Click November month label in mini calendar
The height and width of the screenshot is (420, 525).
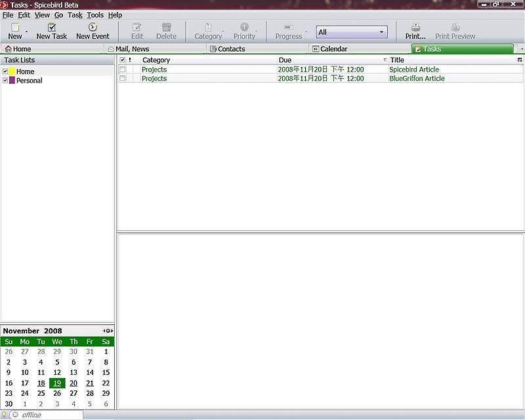pyautogui.click(x=21, y=331)
